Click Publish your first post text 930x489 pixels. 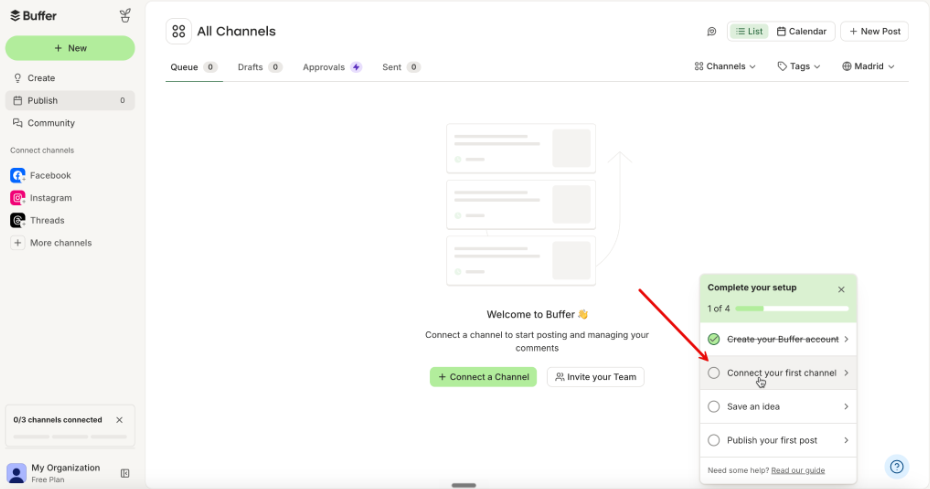tap(772, 440)
